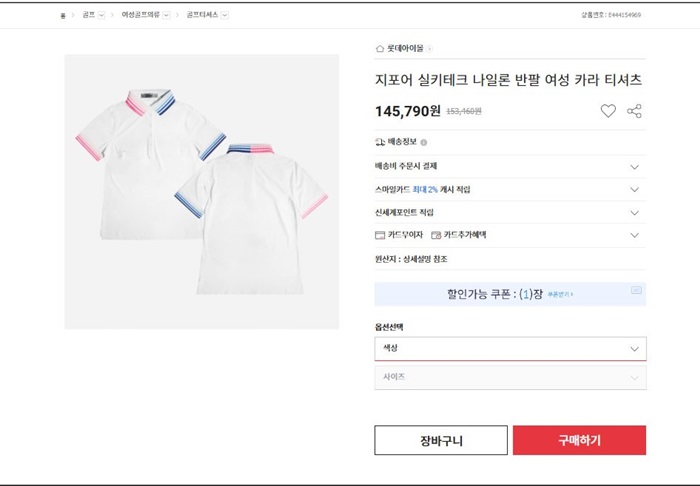700x486 pixels.
Task: Click the 장바구니 add-to-cart button
Action: point(441,440)
